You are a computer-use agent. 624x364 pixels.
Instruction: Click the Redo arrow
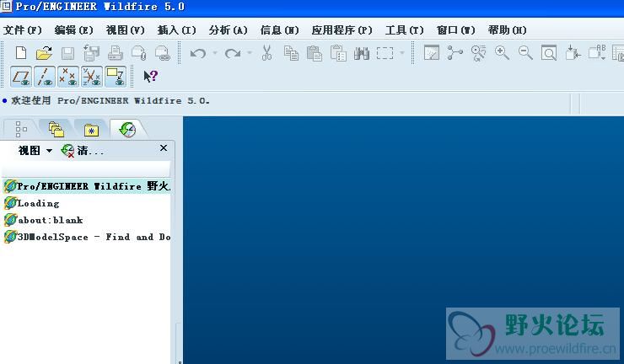(x=233, y=53)
